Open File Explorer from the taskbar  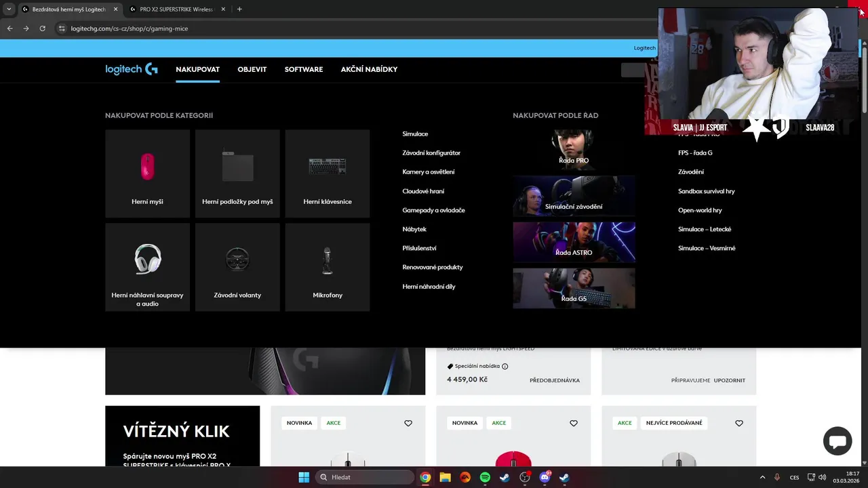tap(445, 477)
